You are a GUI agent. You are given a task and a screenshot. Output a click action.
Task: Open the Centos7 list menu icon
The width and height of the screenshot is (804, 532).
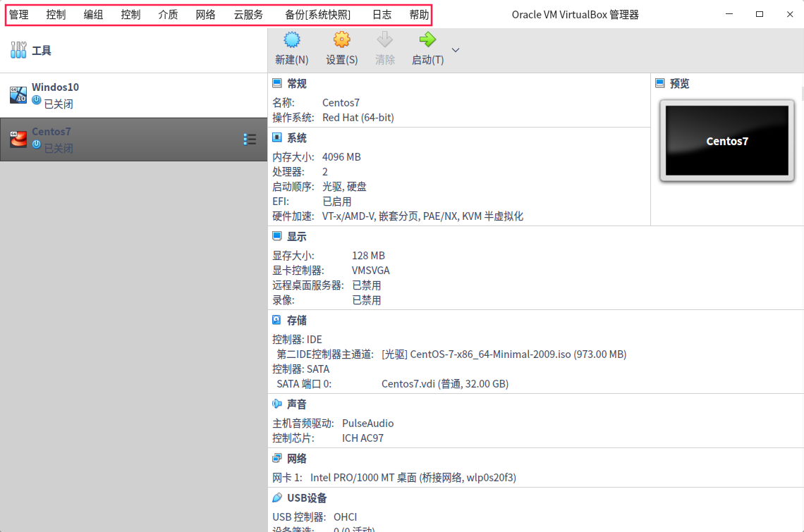(250, 140)
